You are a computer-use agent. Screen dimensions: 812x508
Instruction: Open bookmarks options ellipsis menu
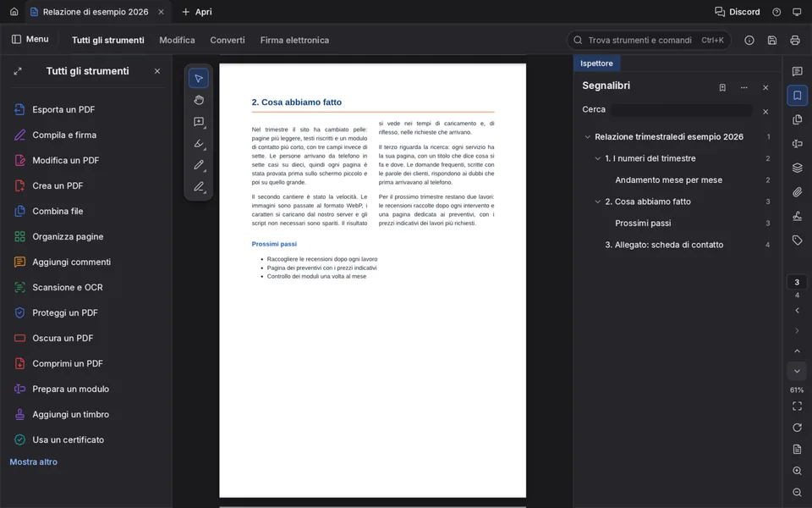(743, 87)
